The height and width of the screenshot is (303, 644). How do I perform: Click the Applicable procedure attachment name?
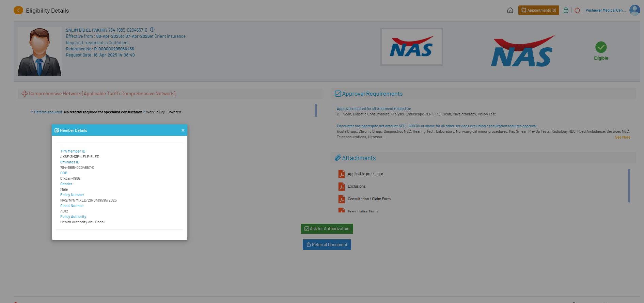coord(365,174)
